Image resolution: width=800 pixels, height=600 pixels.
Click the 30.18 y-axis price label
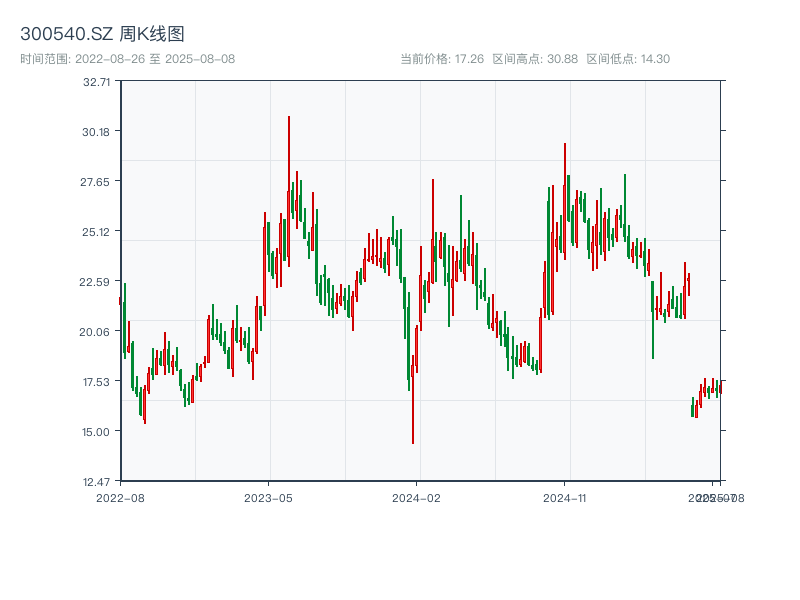click(x=96, y=132)
